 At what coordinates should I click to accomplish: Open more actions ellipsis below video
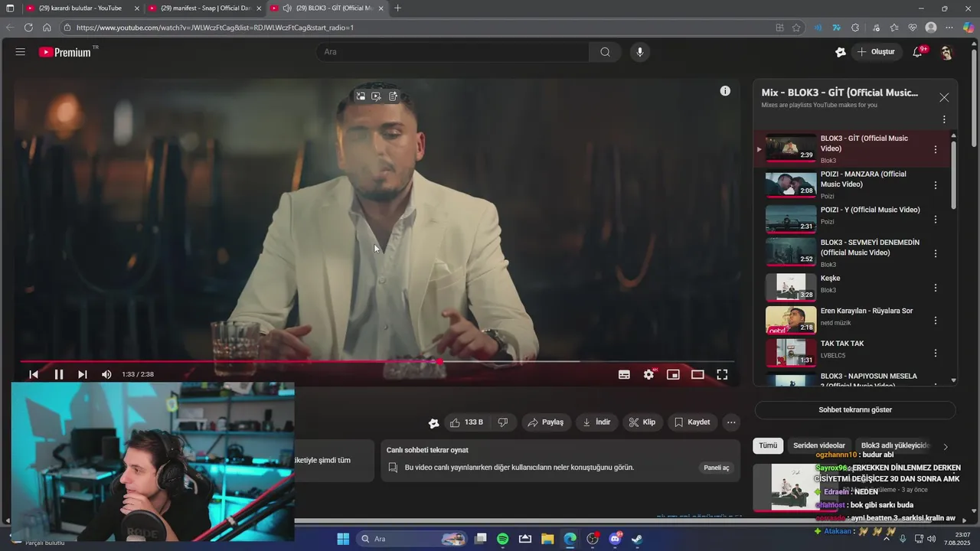click(731, 422)
